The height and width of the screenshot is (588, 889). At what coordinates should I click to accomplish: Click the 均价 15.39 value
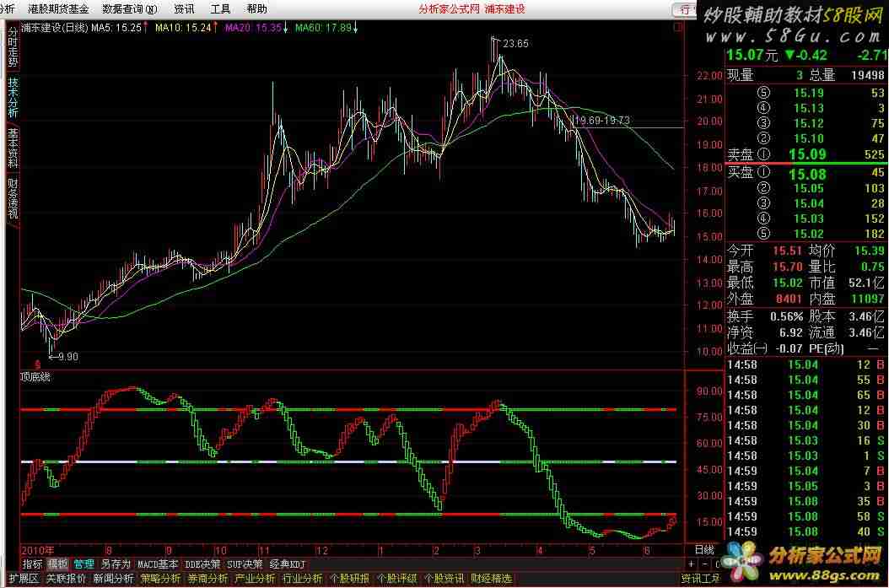[869, 251]
